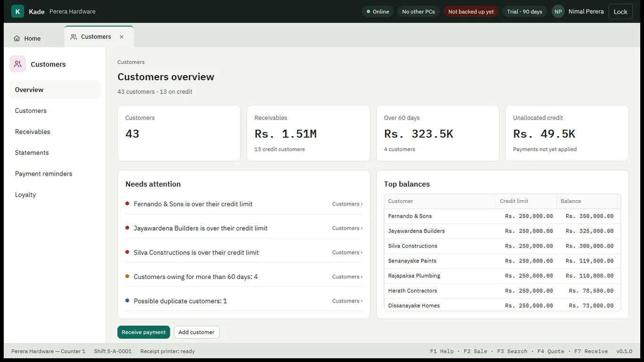The height and width of the screenshot is (362, 644).
Task: Select Silva Constructions in Top balances table
Action: coord(413,246)
